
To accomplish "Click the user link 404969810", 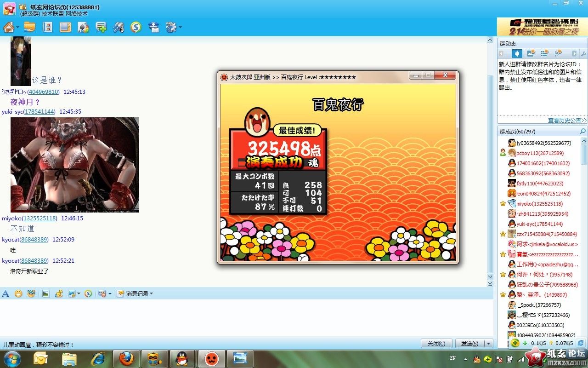I will 44,92.
